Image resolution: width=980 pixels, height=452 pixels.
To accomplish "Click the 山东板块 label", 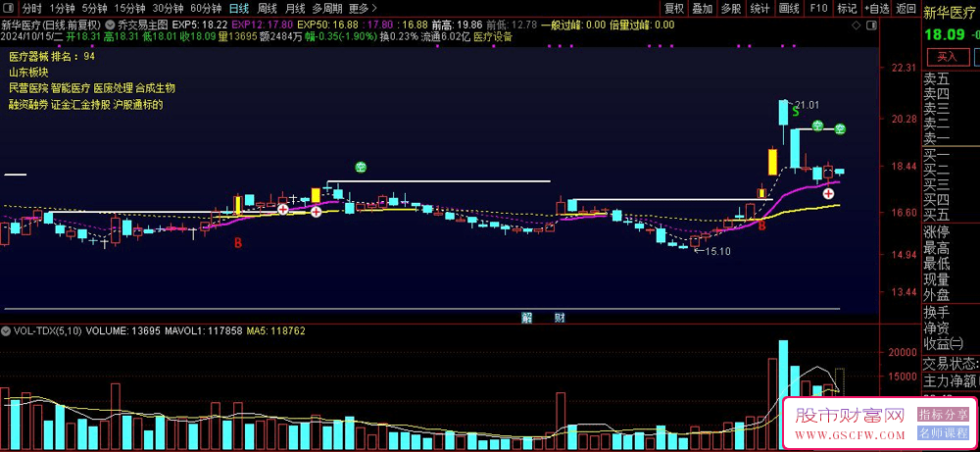I will [28, 72].
